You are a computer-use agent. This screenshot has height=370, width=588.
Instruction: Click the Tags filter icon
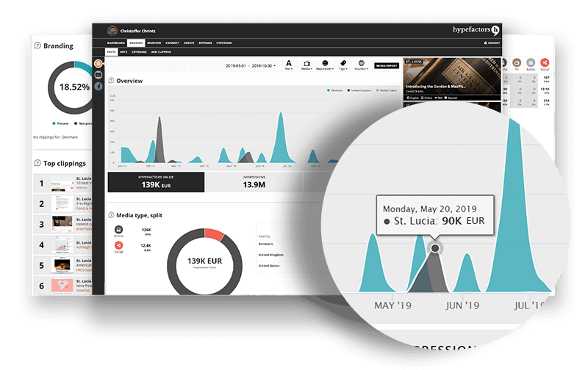point(343,65)
